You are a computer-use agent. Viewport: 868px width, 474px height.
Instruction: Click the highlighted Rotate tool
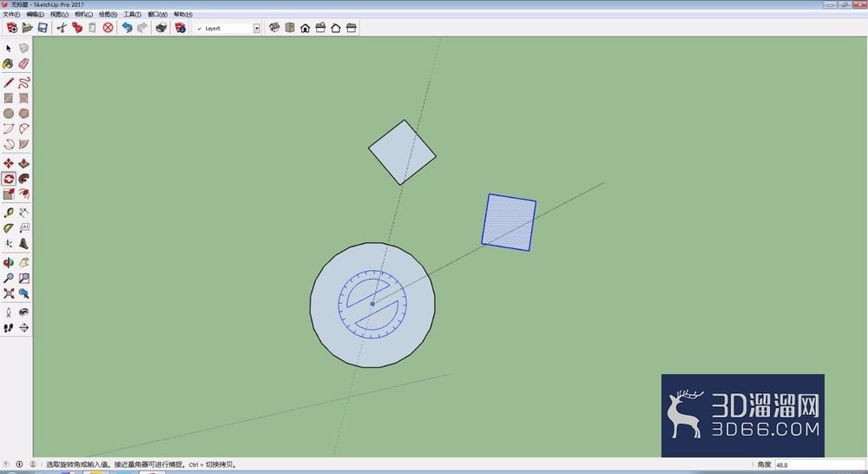coord(9,179)
